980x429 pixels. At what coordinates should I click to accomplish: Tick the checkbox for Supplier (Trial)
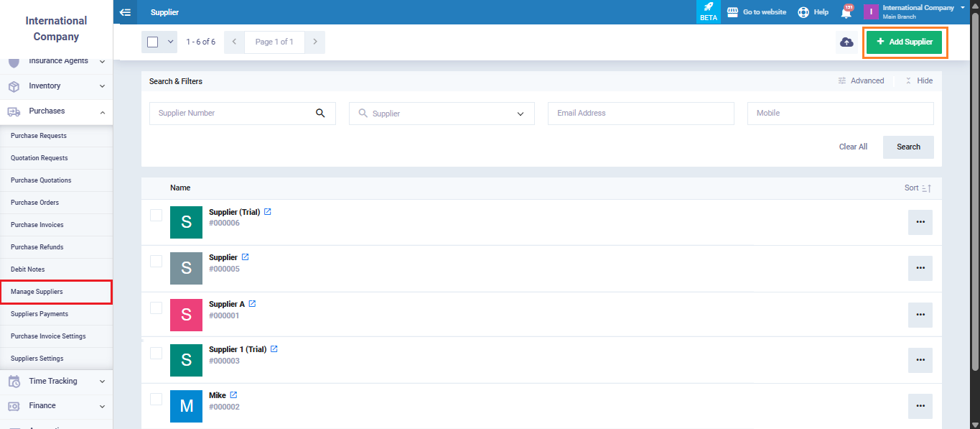pos(156,215)
